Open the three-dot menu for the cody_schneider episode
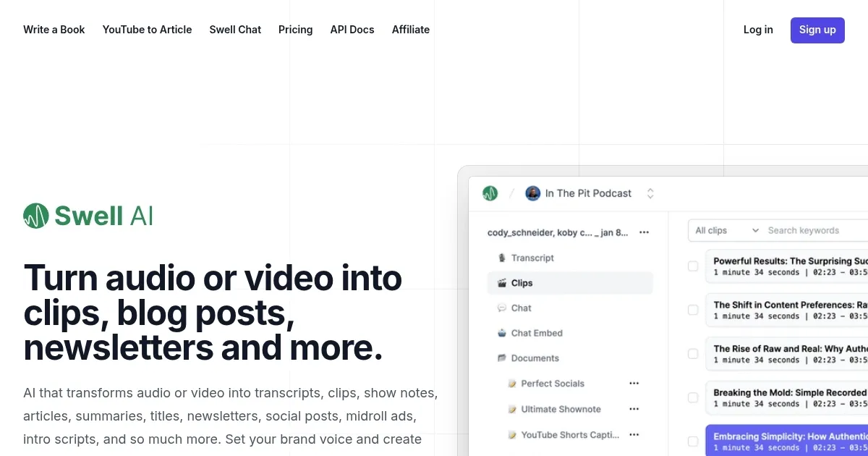This screenshot has height=456, width=868. point(644,233)
